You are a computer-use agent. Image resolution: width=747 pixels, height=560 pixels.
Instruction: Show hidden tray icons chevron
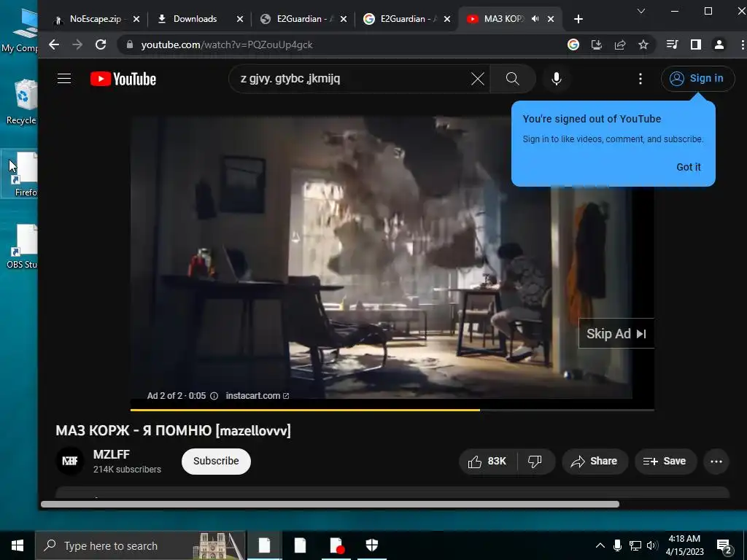pyautogui.click(x=600, y=545)
